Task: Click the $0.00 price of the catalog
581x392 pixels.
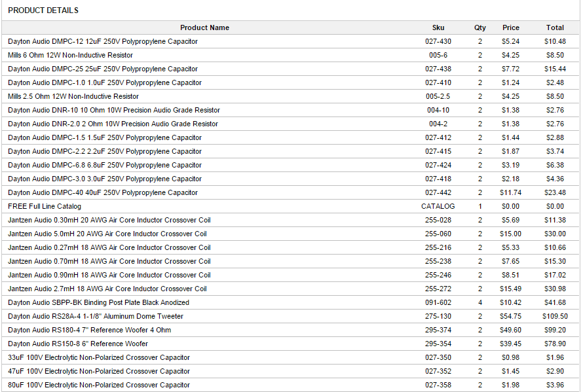Action: point(511,206)
